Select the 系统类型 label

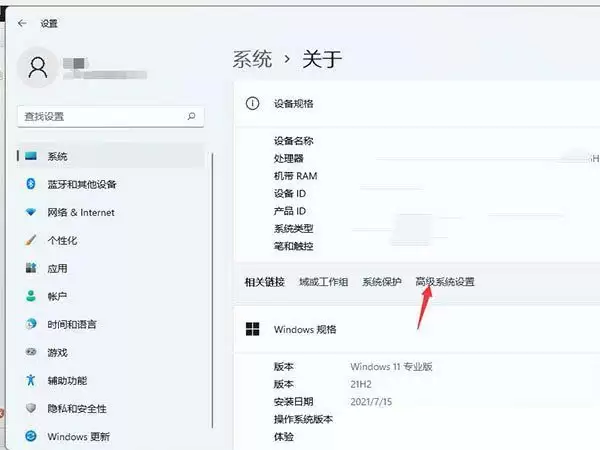point(293,229)
